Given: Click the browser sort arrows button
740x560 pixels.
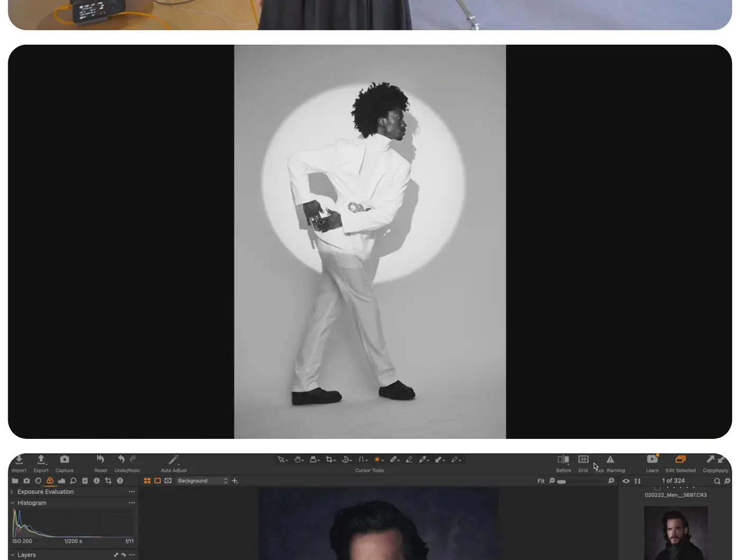Looking at the screenshot, I should [x=637, y=481].
